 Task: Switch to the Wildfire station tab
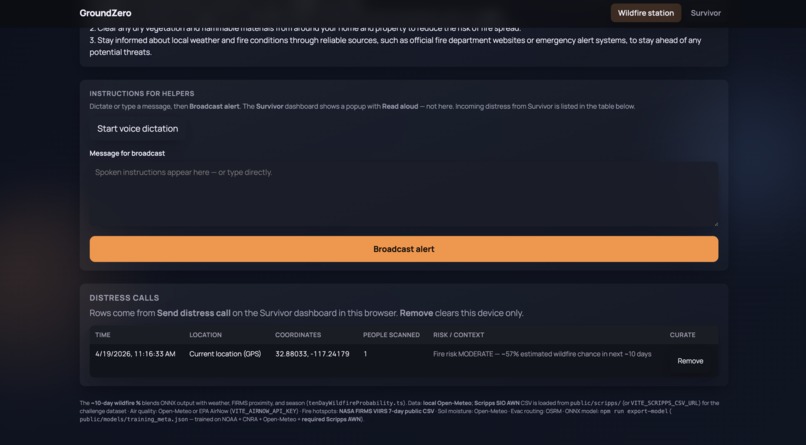pos(646,13)
